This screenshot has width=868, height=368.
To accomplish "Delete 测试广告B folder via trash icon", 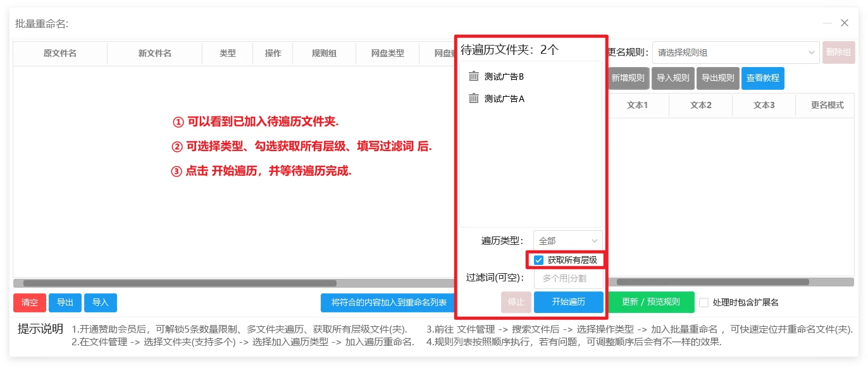I will click(x=474, y=77).
